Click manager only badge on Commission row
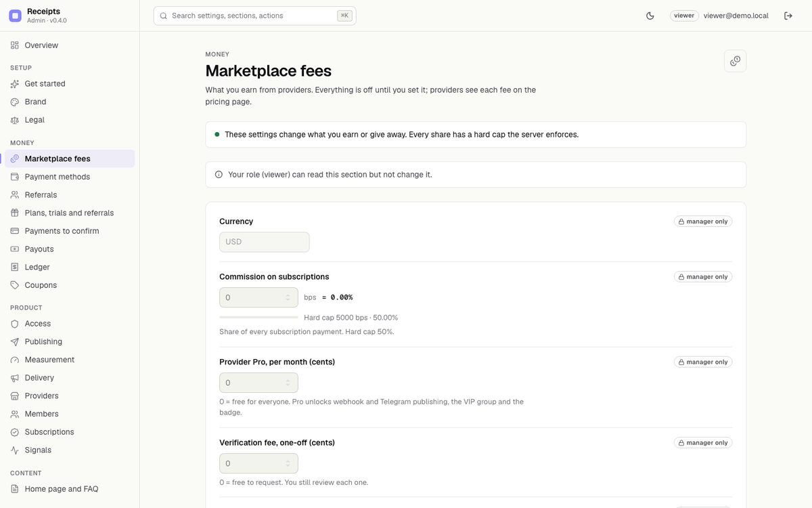This screenshot has height=508, width=812. tap(703, 276)
